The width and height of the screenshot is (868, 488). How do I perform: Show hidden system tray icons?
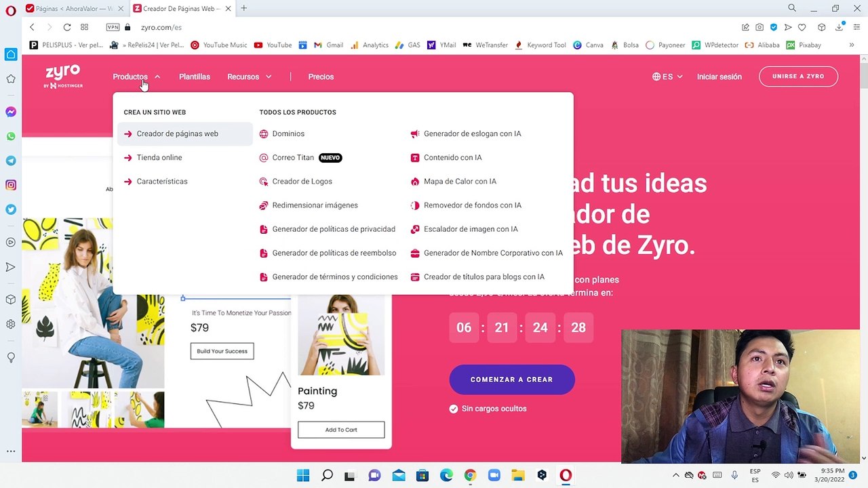click(675, 475)
